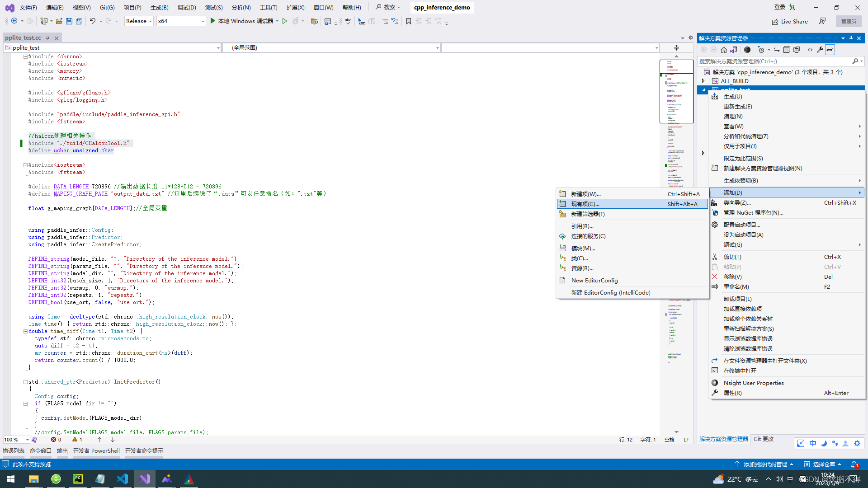
Task: Open the Release configuration dropdown
Action: [139, 21]
